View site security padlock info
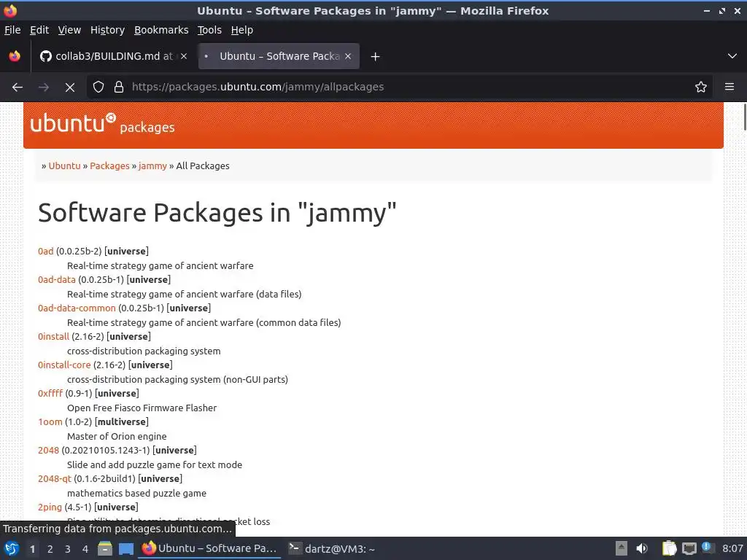 119,87
